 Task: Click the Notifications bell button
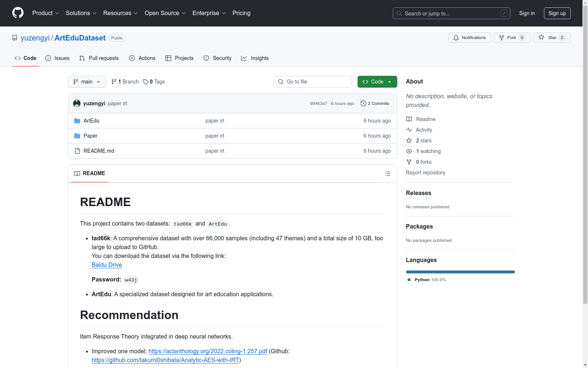pyautogui.click(x=470, y=38)
